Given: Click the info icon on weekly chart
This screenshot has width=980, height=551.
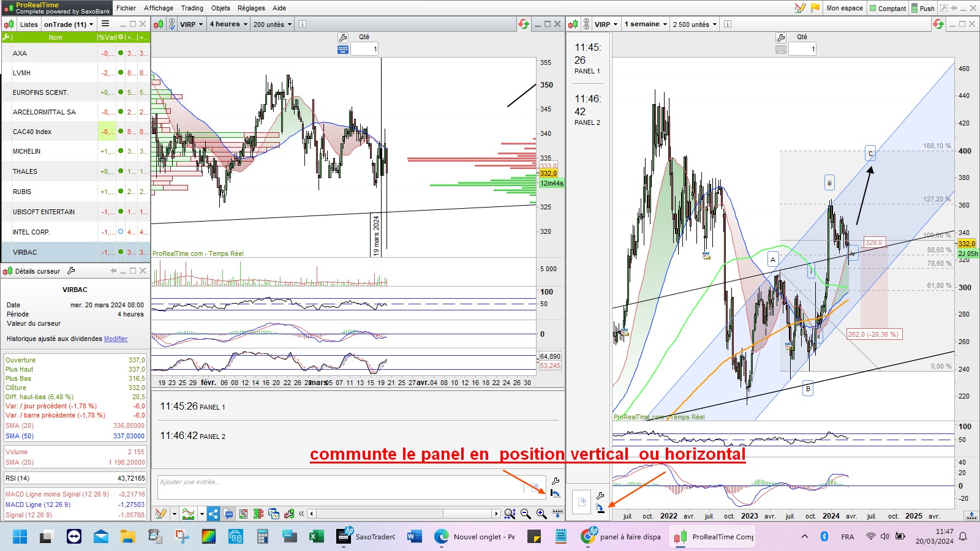Looking at the screenshot, I should point(728,24).
